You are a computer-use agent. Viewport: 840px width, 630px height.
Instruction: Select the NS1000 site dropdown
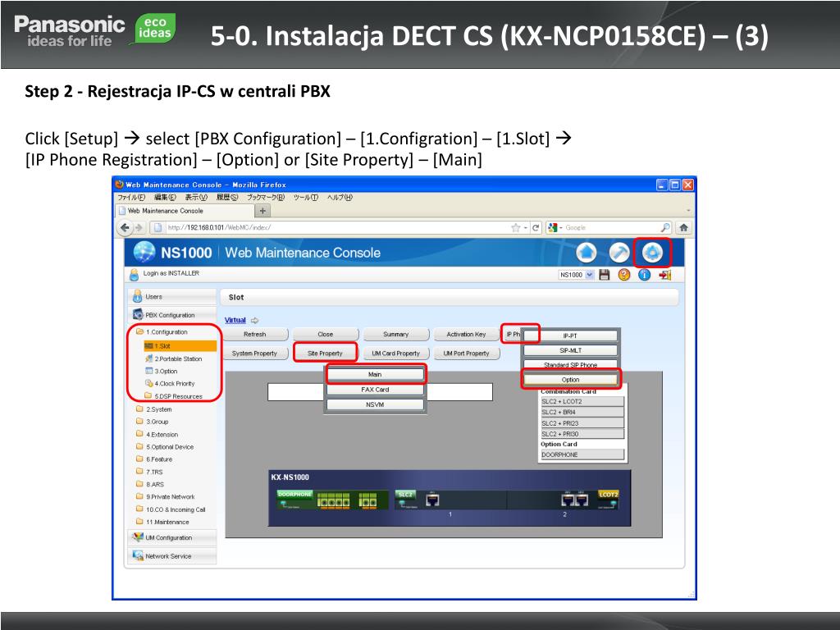(577, 275)
